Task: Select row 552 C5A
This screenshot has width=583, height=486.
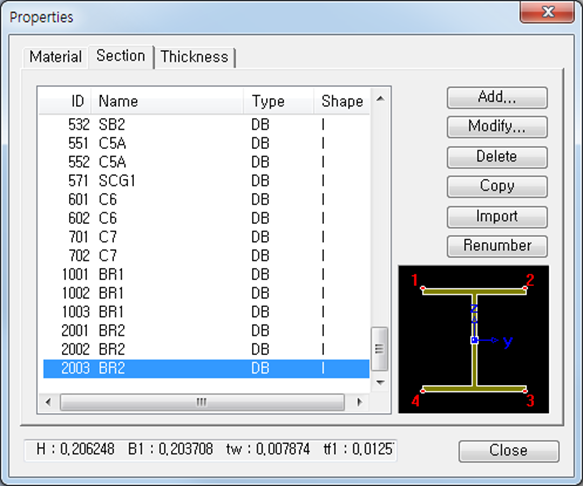Action: pyautogui.click(x=206, y=162)
